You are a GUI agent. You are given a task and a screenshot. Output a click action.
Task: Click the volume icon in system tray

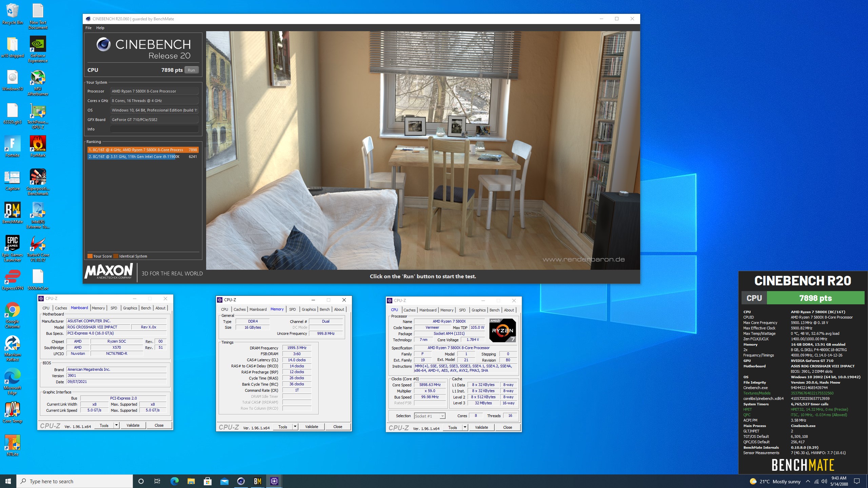point(824,481)
